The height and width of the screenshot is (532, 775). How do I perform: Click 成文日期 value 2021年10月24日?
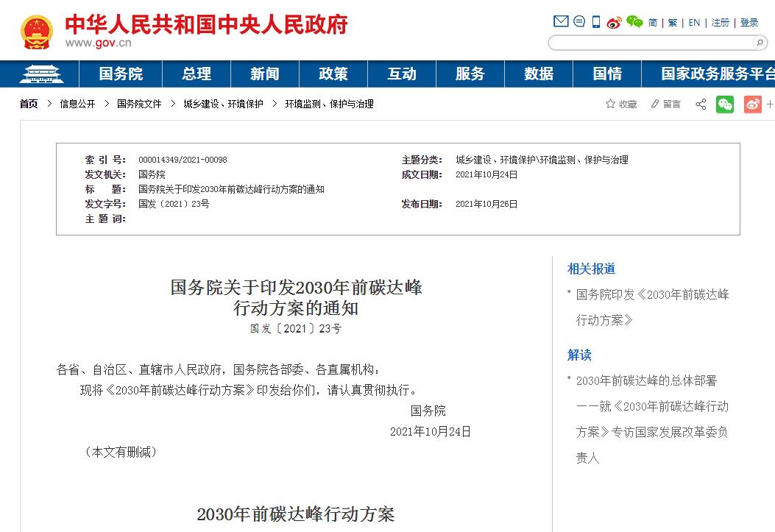coord(486,175)
